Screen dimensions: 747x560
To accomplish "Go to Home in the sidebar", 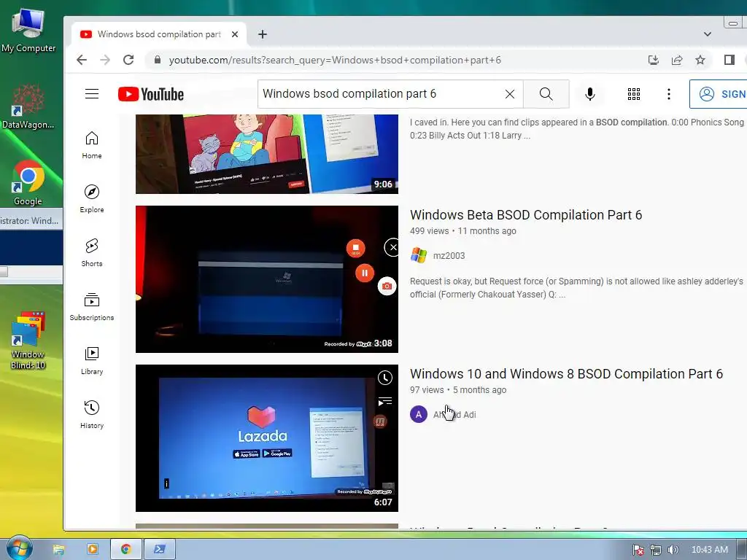I will pyautogui.click(x=92, y=145).
